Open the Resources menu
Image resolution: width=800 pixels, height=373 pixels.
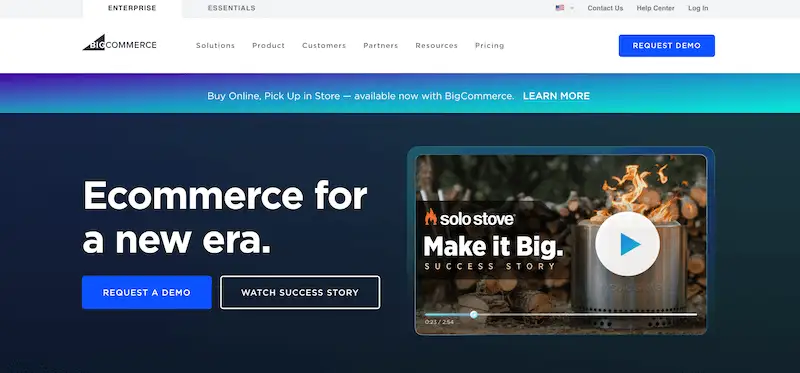pos(436,45)
